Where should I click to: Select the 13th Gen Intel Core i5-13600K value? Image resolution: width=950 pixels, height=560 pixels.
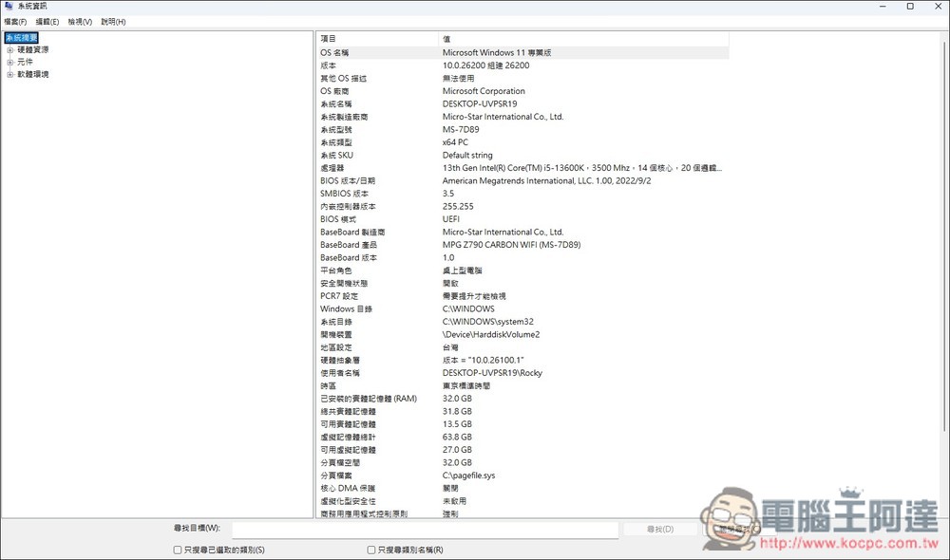[x=581, y=168]
